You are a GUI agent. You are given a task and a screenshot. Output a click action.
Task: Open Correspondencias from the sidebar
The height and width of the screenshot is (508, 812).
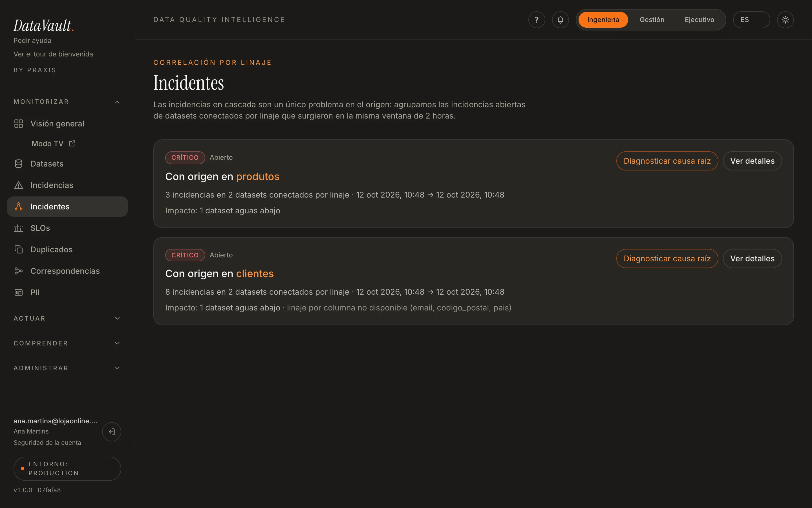point(67,271)
